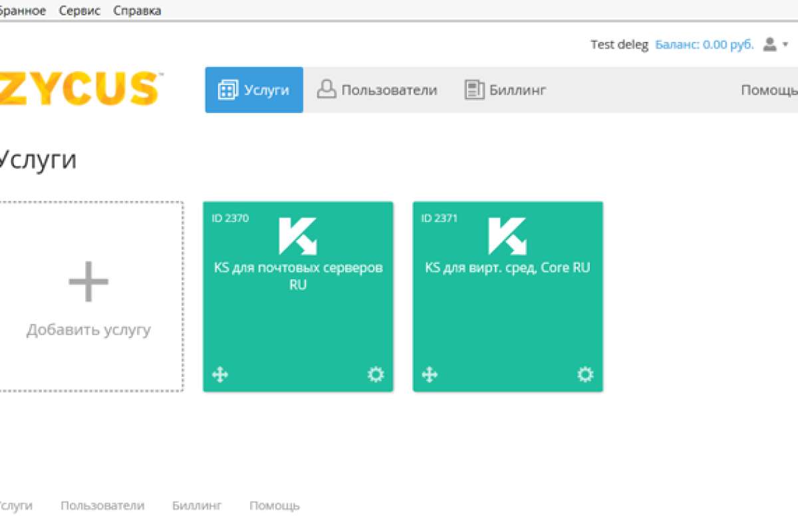The height and width of the screenshot is (532, 798).
Task: Open the Услуги tab in the top navigation
Action: (254, 90)
